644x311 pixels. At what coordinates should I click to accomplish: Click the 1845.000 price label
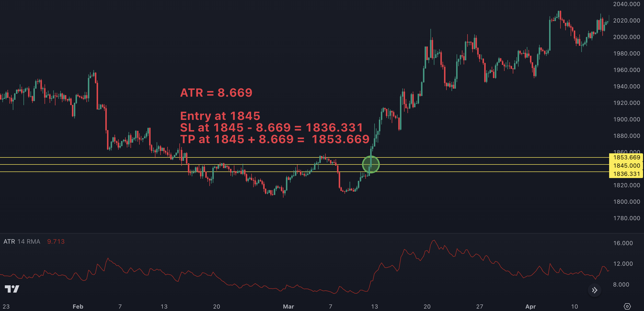(x=626, y=166)
